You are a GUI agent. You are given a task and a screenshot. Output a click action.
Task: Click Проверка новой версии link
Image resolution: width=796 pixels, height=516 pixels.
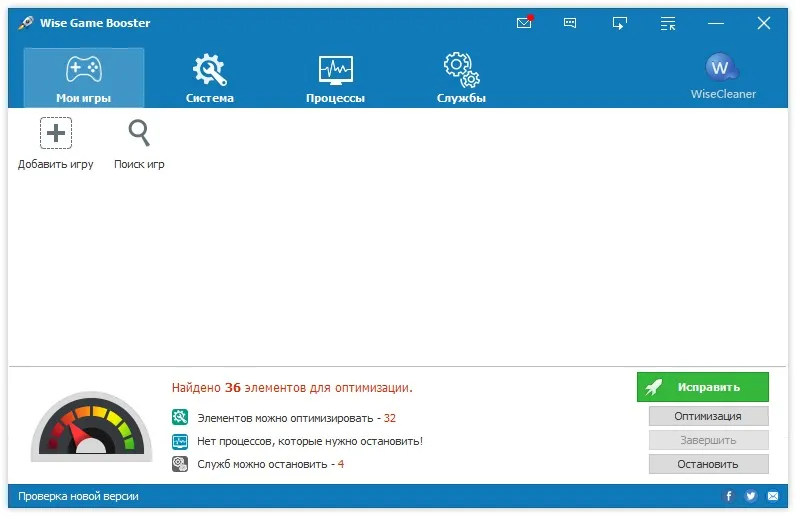click(x=78, y=496)
